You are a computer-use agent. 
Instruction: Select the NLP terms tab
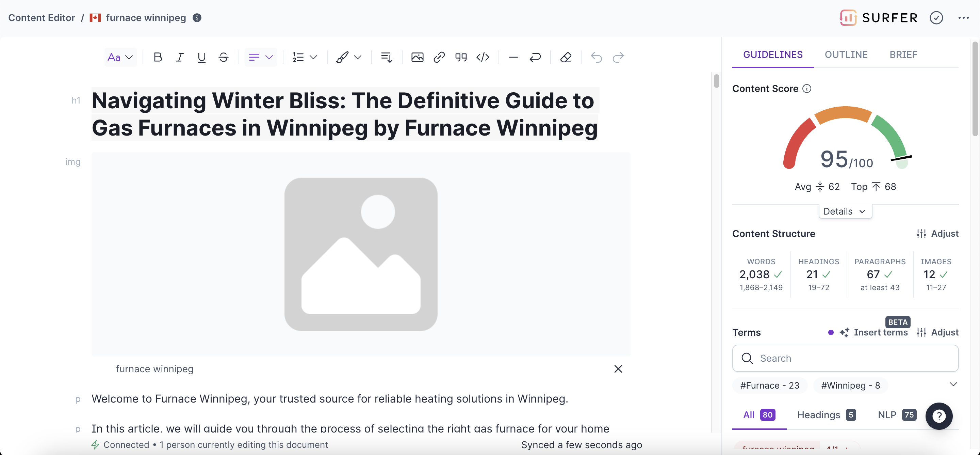point(897,415)
